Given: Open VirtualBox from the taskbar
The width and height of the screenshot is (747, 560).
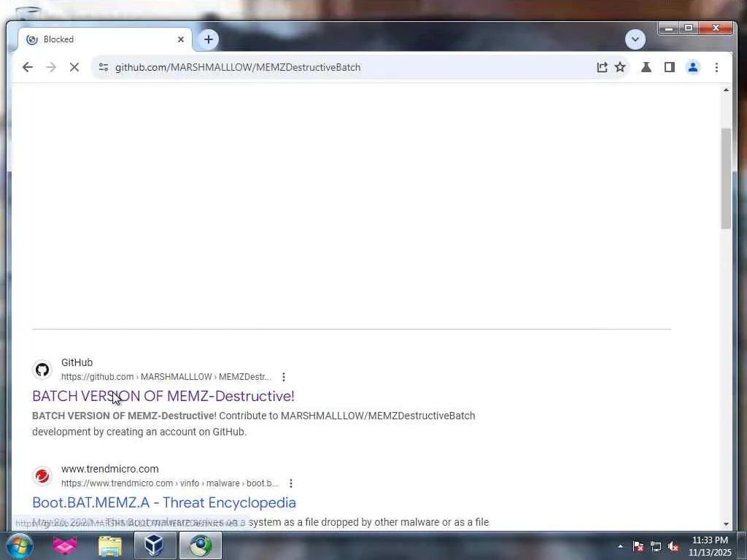Looking at the screenshot, I should coord(155,545).
